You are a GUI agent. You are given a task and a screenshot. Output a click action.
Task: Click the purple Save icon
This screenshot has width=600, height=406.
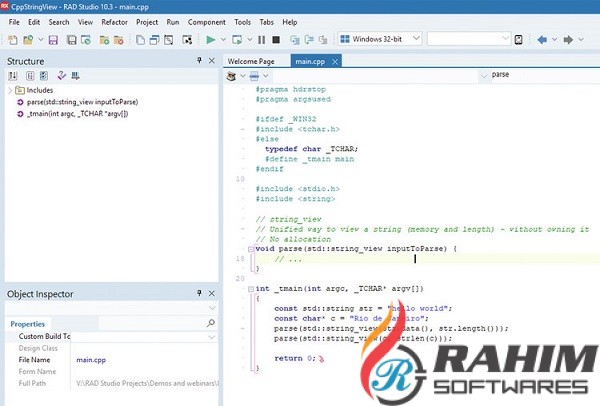(53, 40)
